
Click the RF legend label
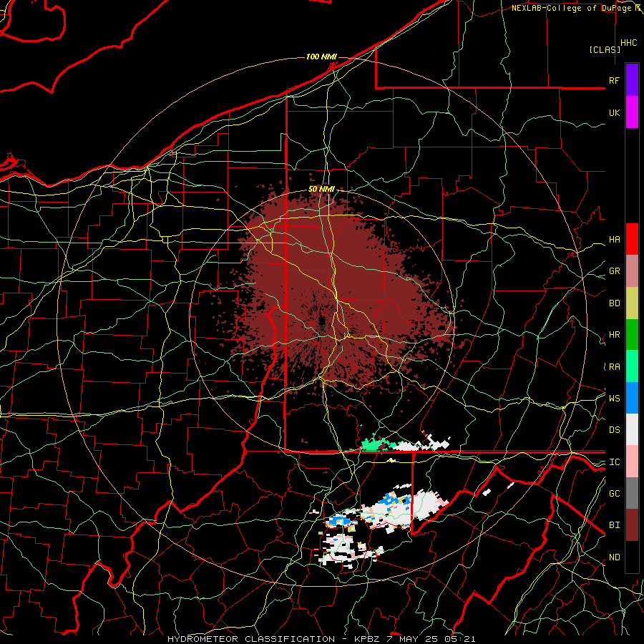(614, 80)
